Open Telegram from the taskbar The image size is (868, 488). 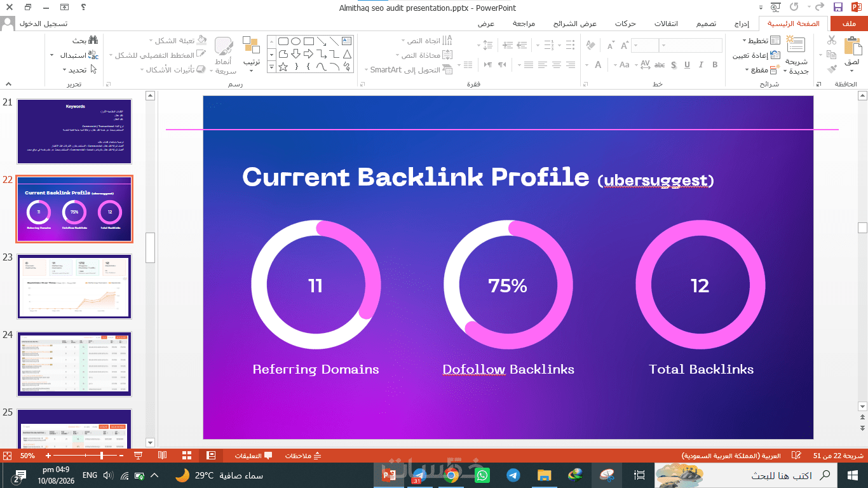point(513,475)
